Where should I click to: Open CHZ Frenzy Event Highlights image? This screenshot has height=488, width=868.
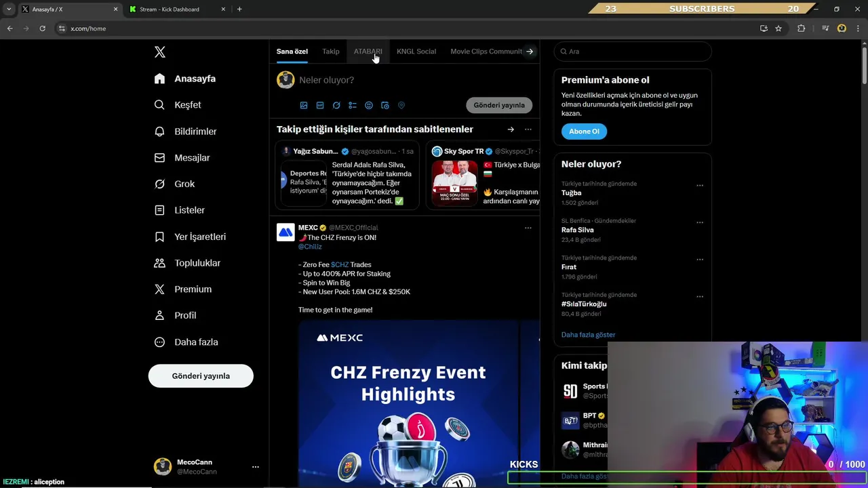click(408, 403)
